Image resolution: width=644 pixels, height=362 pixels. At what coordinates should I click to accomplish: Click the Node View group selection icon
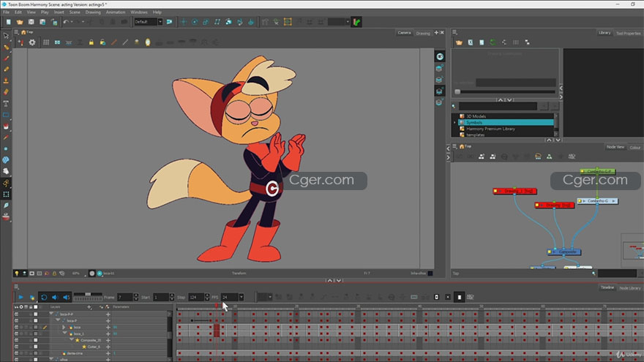[482, 157]
